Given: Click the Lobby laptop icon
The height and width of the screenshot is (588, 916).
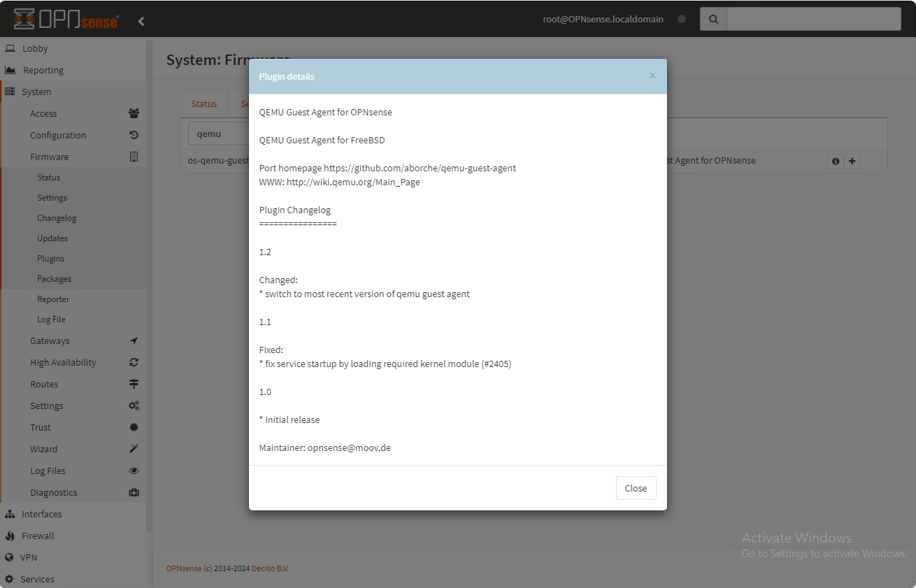Looking at the screenshot, I should [x=10, y=48].
